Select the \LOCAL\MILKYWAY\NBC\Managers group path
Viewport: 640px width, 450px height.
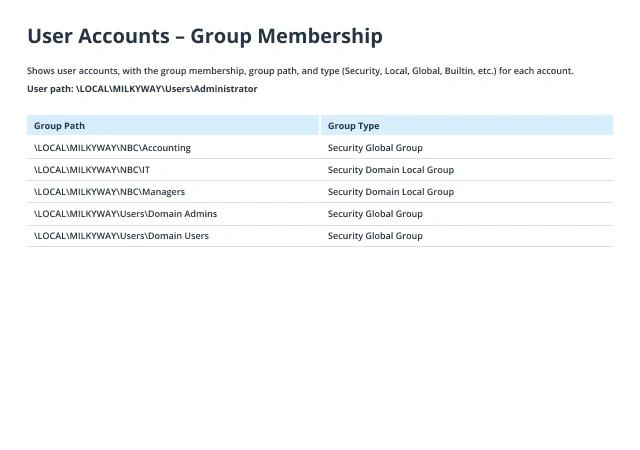109,192
